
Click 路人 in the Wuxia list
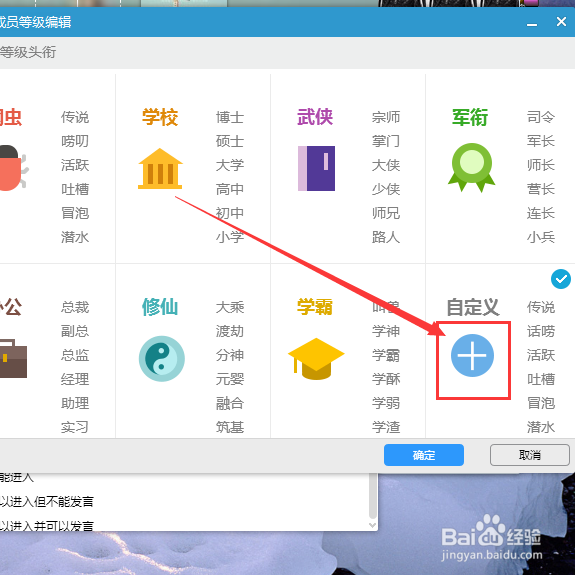[x=386, y=237]
